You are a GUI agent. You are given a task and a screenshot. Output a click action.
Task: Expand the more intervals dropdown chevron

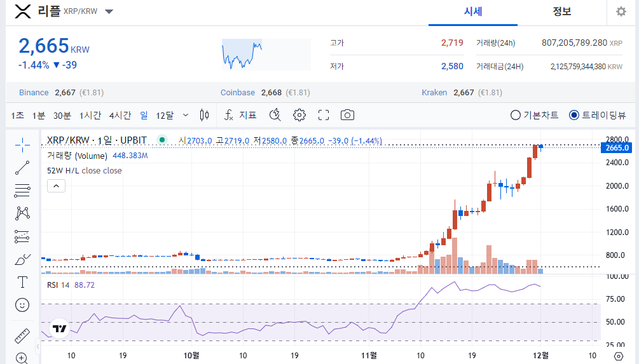pyautogui.click(x=186, y=115)
